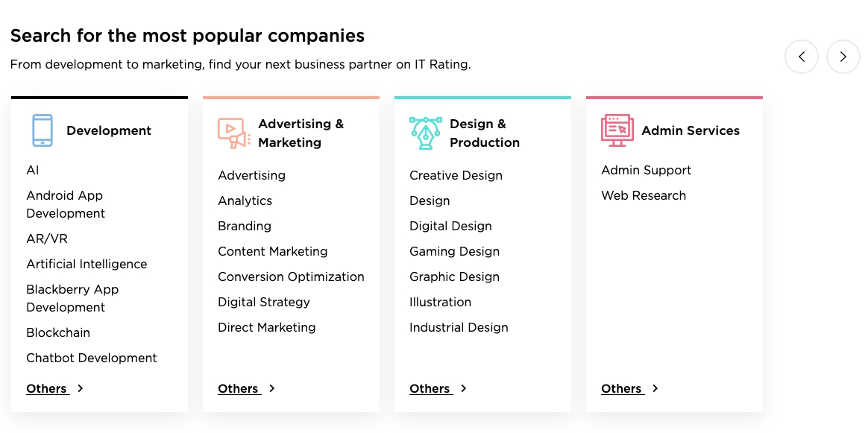Open Conversion Optimization category
The image size is (868, 433).
291,276
